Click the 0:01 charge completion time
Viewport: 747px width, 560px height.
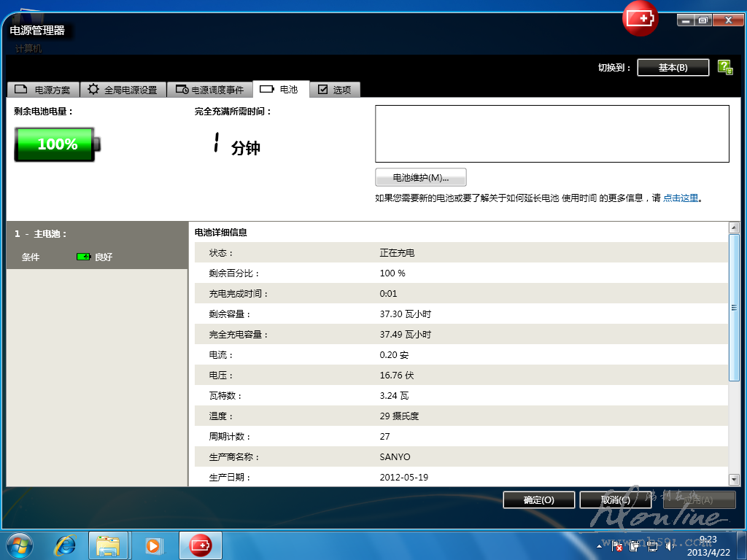(388, 294)
